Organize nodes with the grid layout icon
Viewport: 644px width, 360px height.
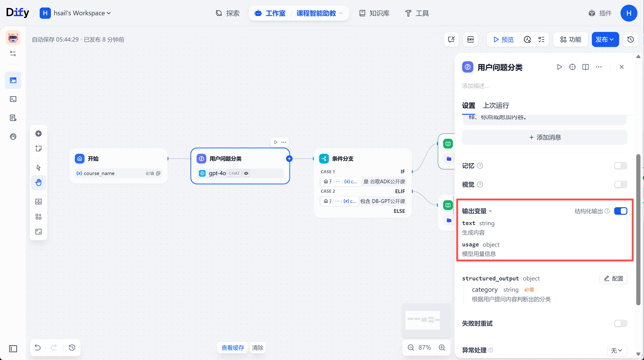[x=38, y=217]
